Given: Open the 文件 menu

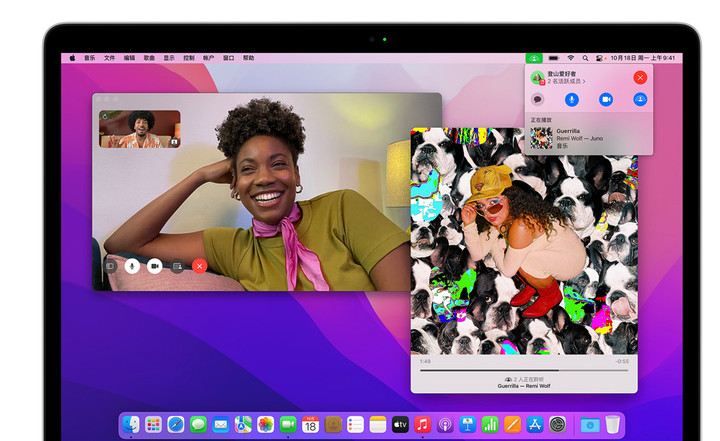Looking at the screenshot, I should [x=109, y=58].
